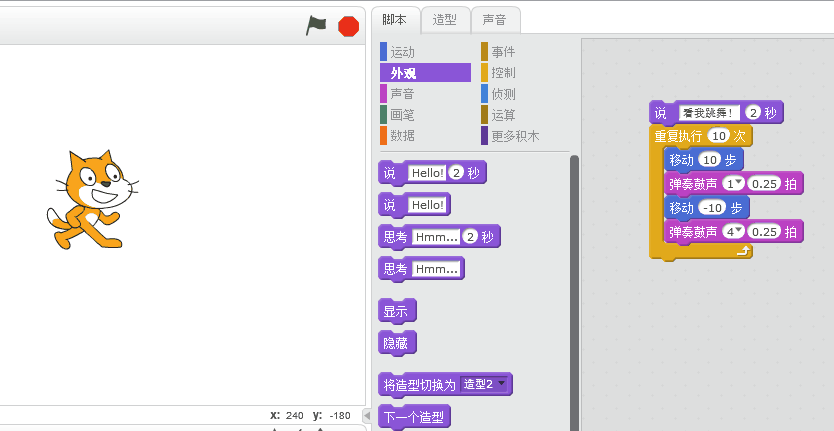Viewport: 834px width, 431px height.
Task: Click the 移动 10 步 steps value
Action: coord(708,160)
